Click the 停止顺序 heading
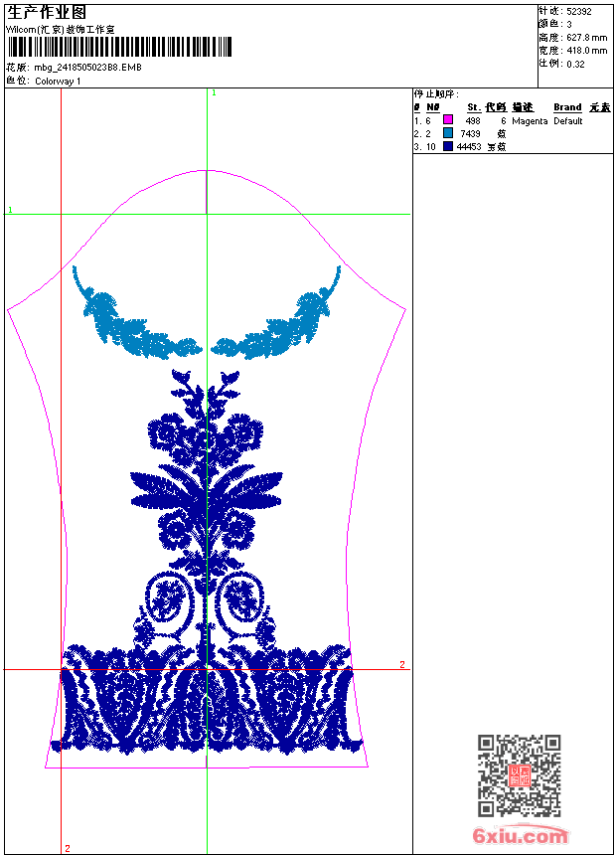The width and height of the screenshot is (616, 855). pos(436,94)
